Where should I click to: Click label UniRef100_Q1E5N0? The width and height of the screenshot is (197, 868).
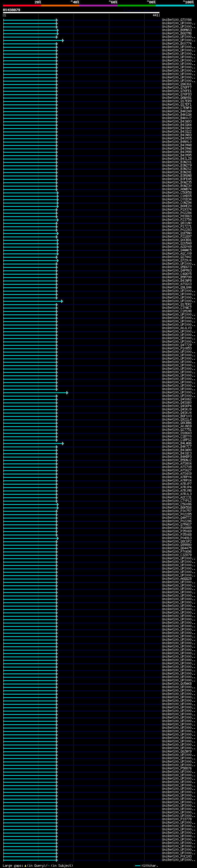(x=177, y=233)
